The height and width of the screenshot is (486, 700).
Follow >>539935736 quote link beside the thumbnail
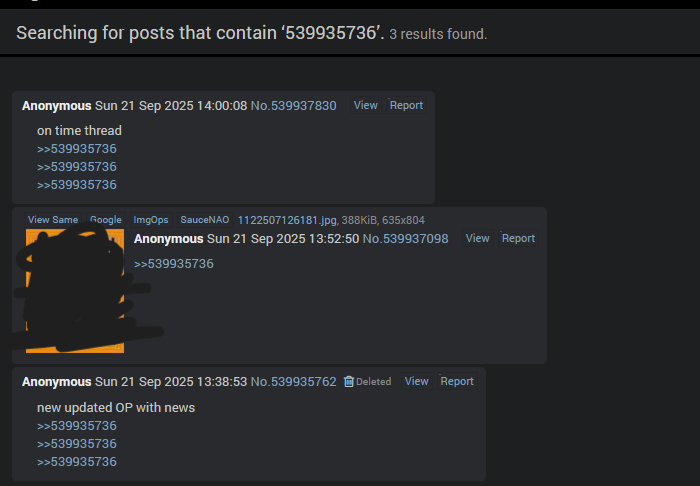[x=174, y=264]
